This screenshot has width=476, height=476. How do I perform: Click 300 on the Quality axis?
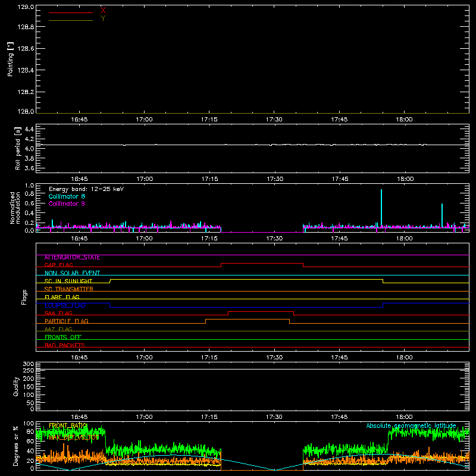click(x=29, y=364)
